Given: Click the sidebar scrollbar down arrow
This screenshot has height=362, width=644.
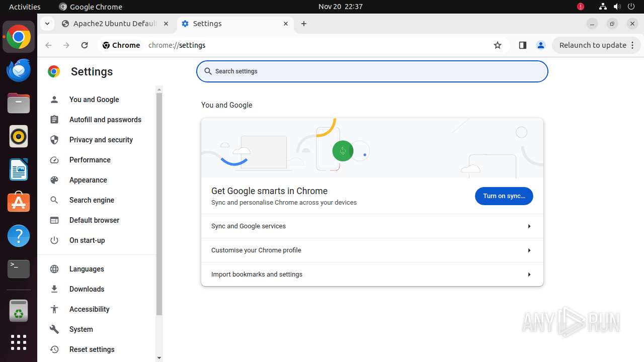Looking at the screenshot, I should (159, 358).
